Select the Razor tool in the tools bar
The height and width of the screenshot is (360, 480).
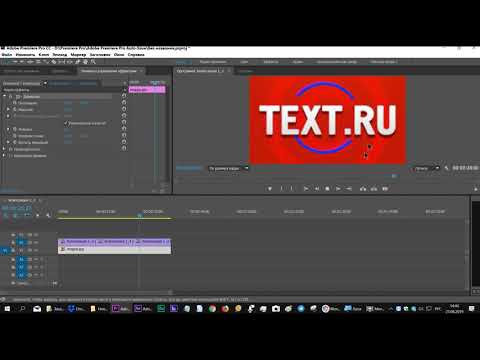pyautogui.click(x=54, y=62)
